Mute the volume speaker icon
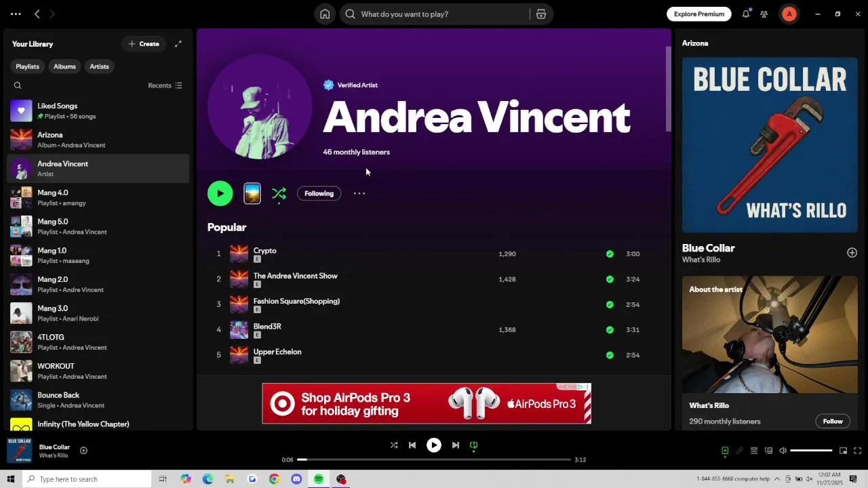The width and height of the screenshot is (868, 488). 783,451
